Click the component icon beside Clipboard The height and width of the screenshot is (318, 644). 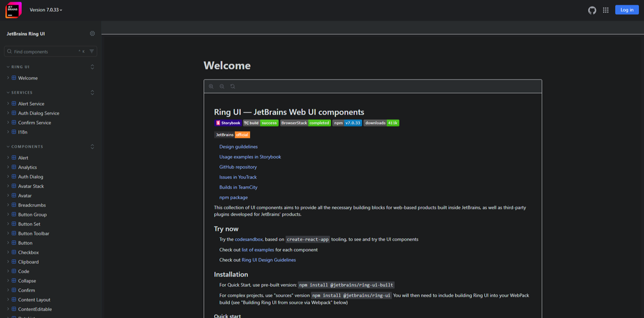coord(14,262)
